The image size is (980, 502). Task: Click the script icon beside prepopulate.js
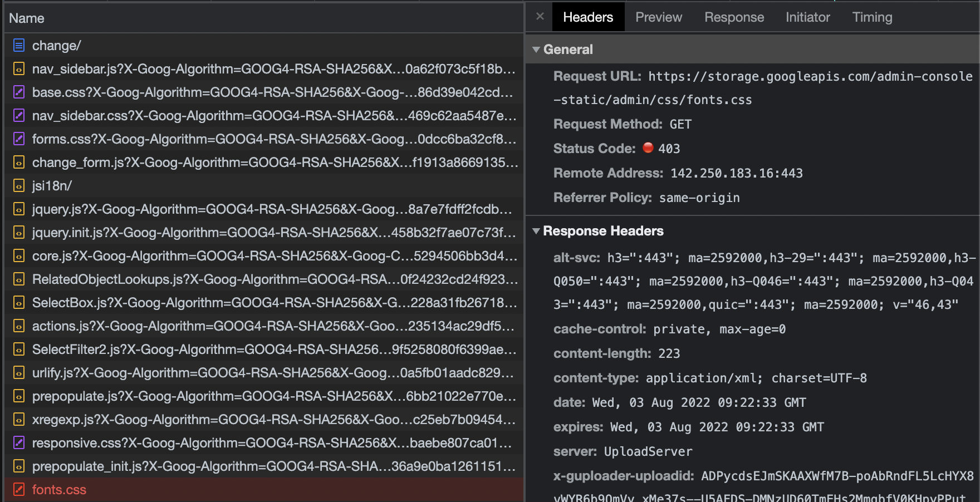[x=18, y=396]
